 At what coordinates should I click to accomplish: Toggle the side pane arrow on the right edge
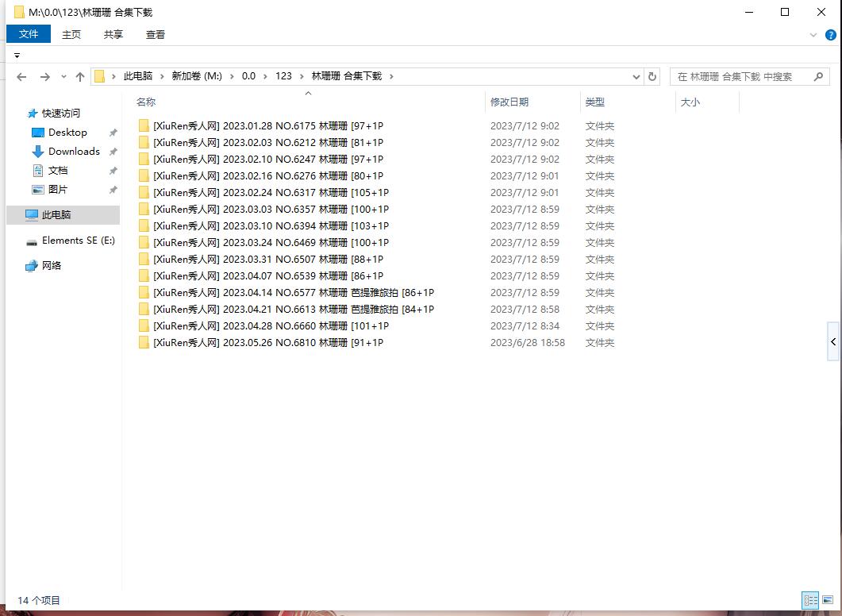click(x=832, y=341)
